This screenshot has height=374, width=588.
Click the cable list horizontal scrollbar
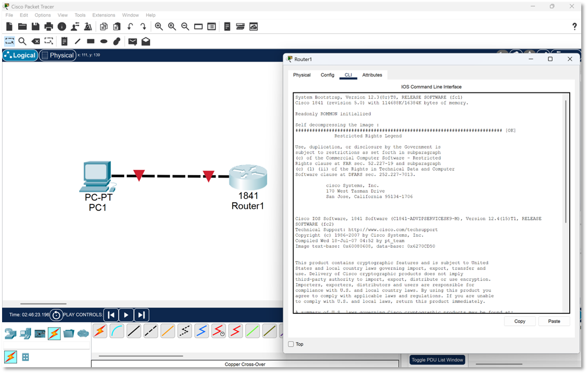141,356
